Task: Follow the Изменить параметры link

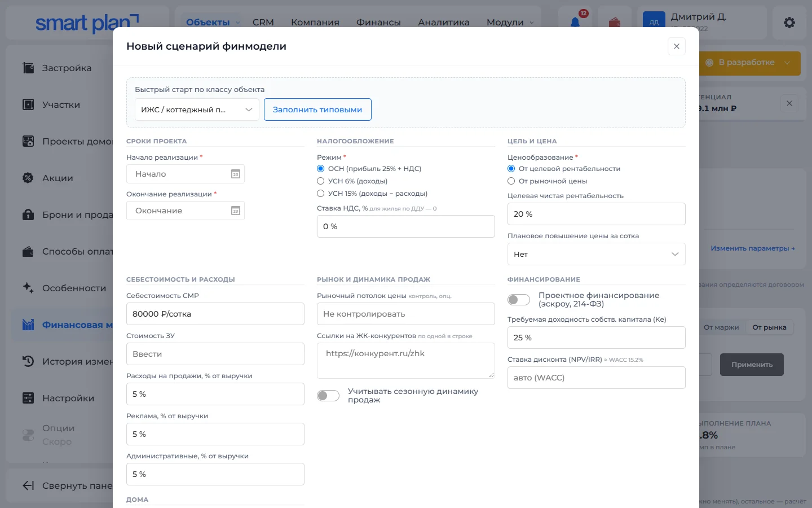Action: [x=753, y=248]
